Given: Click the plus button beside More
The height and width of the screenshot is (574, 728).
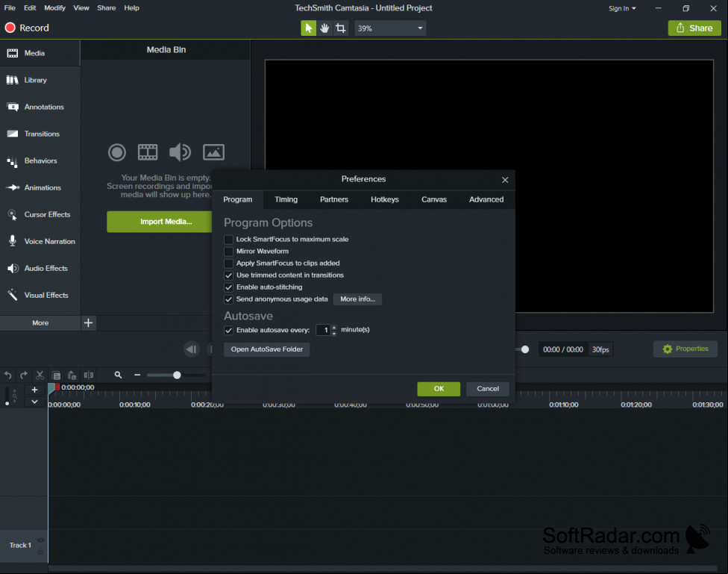Looking at the screenshot, I should coord(88,323).
